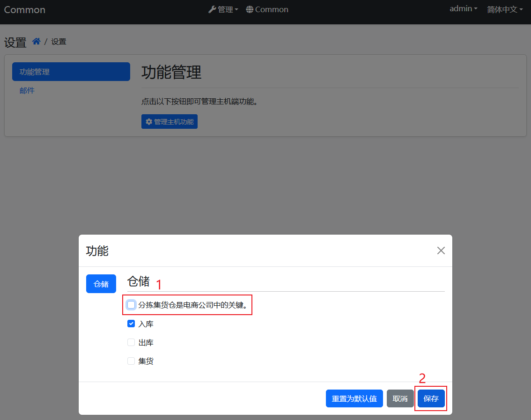This screenshot has height=420, width=531.
Task: Click the home icon in breadcrumb
Action: [36, 41]
